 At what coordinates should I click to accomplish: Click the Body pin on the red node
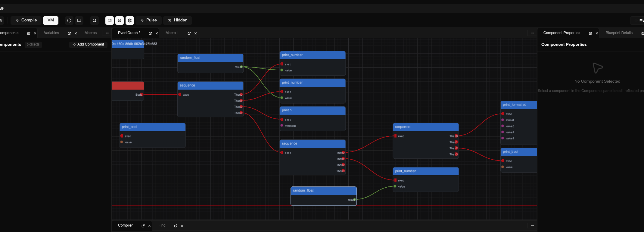coord(142,94)
